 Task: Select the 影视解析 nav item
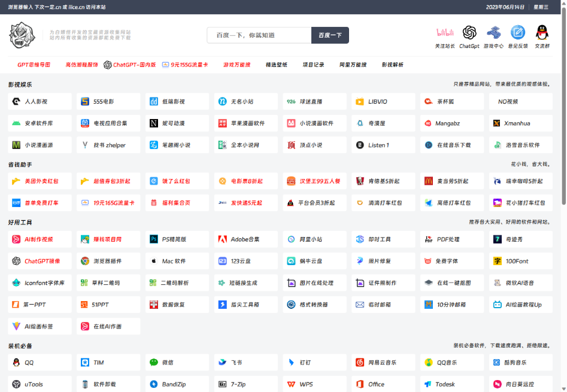(x=392, y=65)
